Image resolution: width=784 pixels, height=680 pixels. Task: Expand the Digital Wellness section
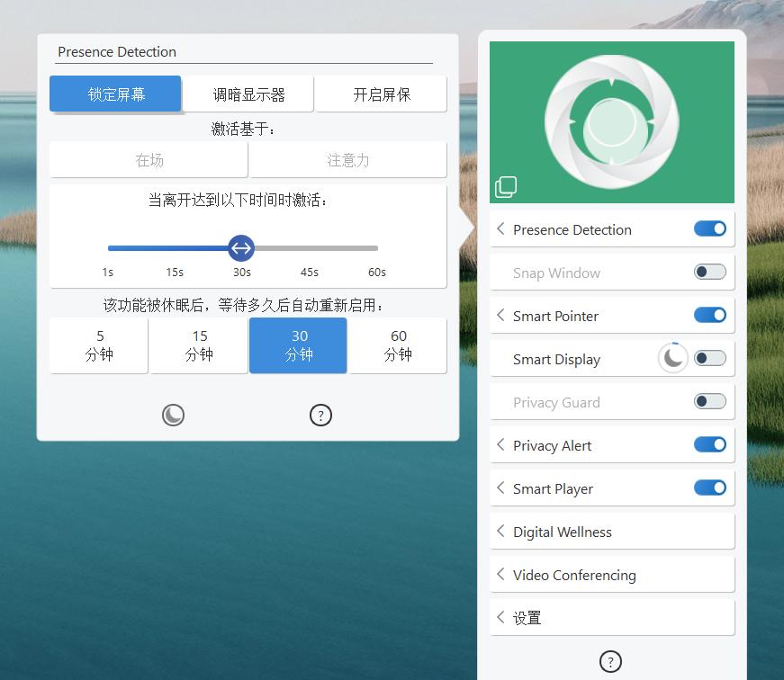coord(500,531)
